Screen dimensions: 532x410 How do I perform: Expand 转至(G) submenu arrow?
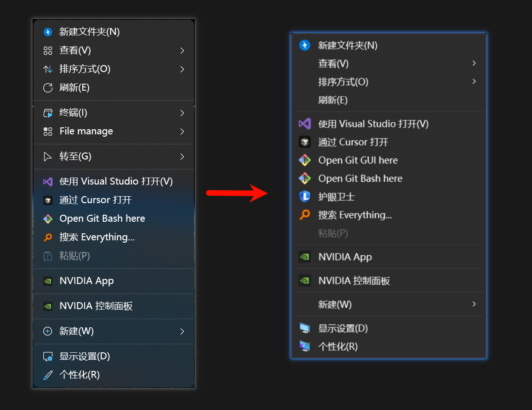coord(182,157)
